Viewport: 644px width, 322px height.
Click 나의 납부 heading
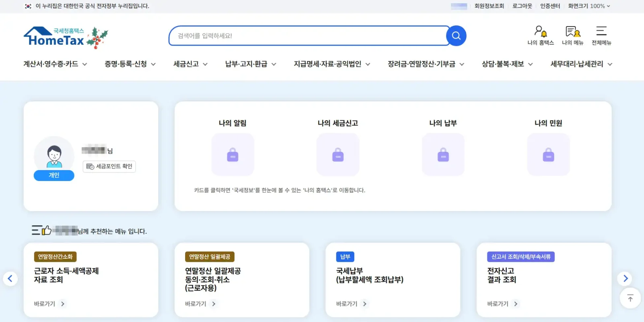[443, 123]
